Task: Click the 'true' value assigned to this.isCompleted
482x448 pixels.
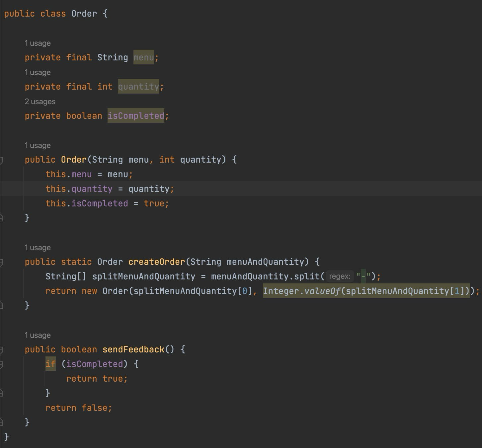Action: coord(154,203)
